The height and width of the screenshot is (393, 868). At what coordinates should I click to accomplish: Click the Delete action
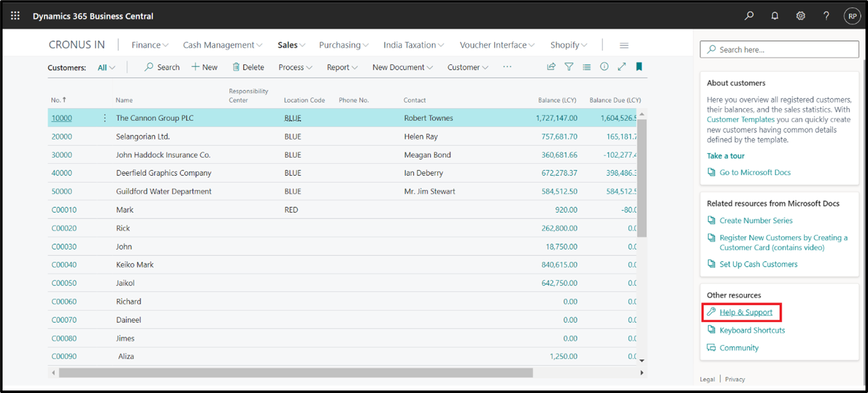tap(248, 67)
